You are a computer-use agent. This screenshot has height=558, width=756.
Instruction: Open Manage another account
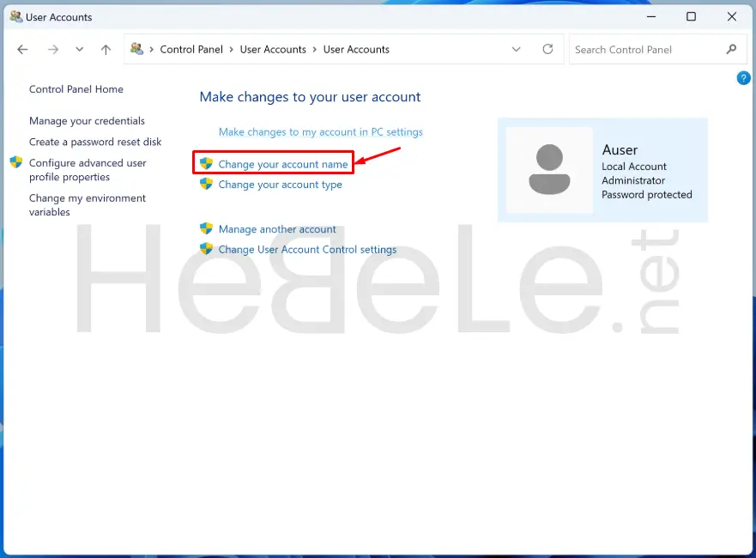pyautogui.click(x=277, y=229)
